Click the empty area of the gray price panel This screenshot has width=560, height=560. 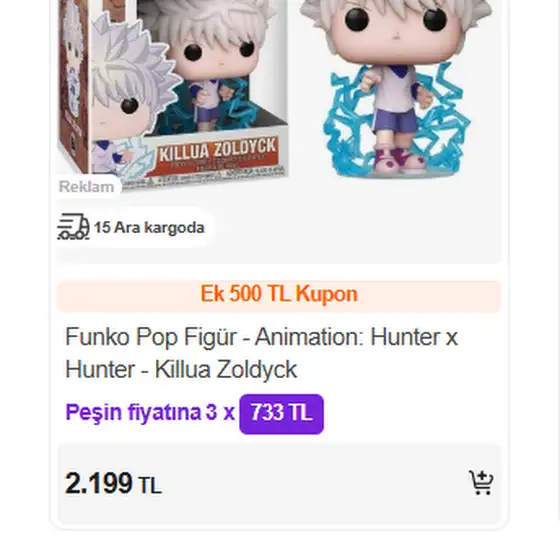tap(314, 484)
